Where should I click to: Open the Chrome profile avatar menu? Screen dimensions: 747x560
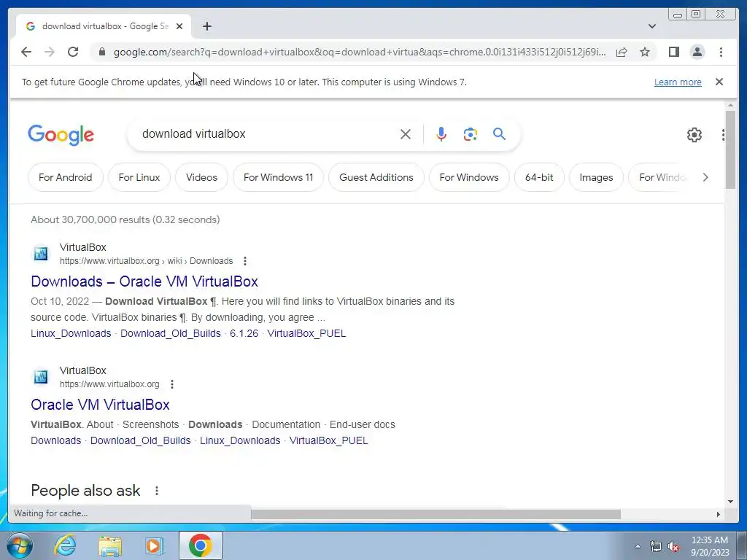[697, 52]
